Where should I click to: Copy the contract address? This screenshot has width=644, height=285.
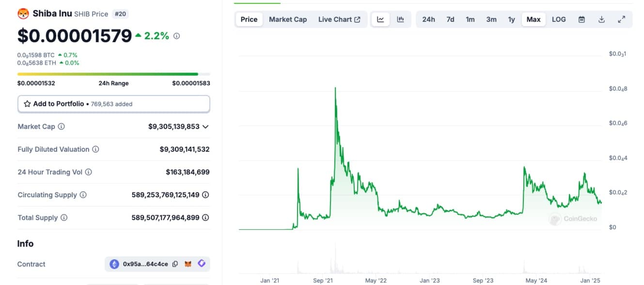pos(175,264)
